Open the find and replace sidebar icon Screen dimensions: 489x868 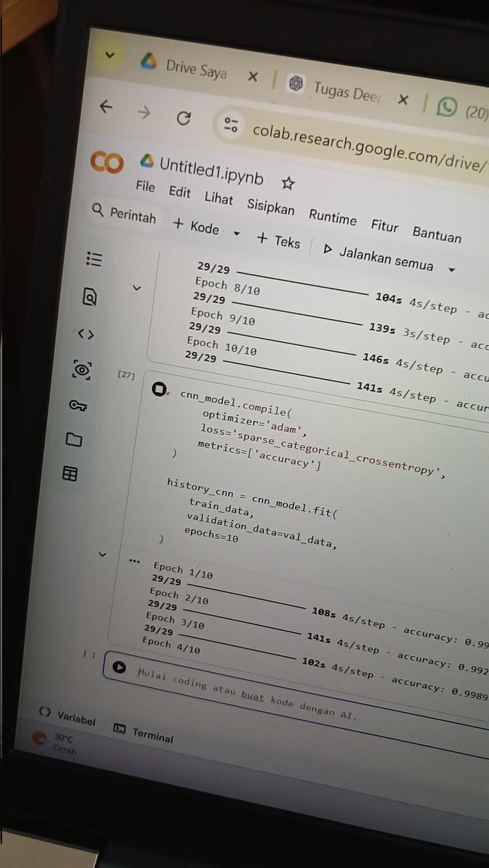pos(90,297)
